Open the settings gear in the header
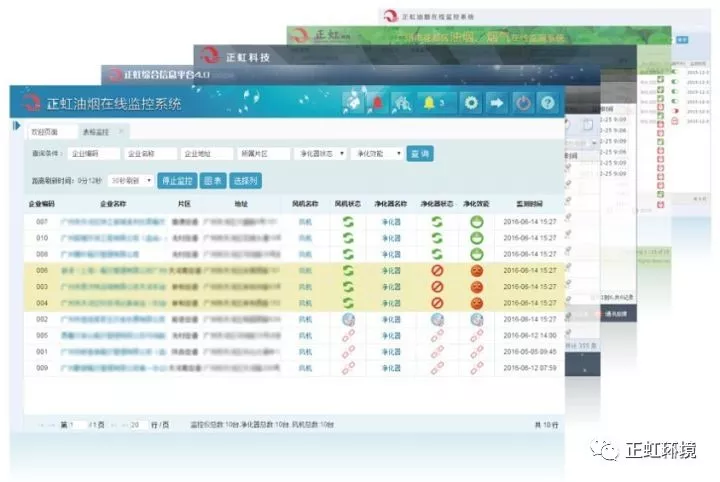This screenshot has height=482, width=720. 471,103
